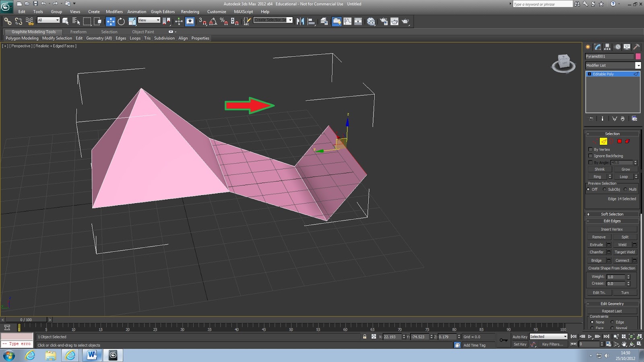Activate the Select and Rotate tool
644x362 pixels.
click(121, 22)
